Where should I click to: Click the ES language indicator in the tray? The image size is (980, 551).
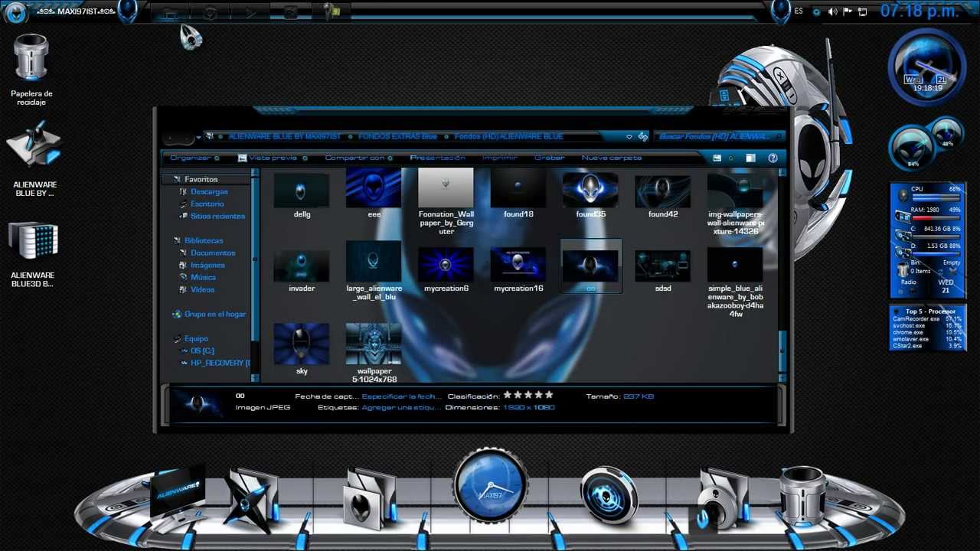click(799, 11)
